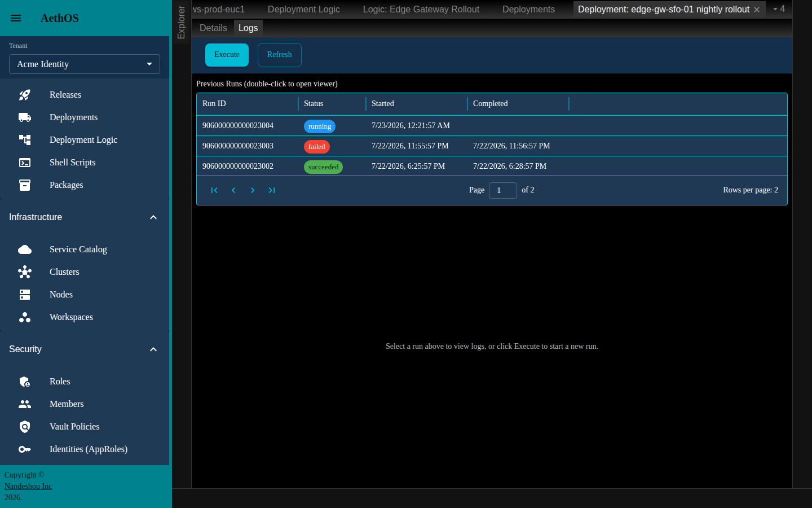812x508 pixels.
Task: Click the Identities key icon
Action: pos(25,449)
